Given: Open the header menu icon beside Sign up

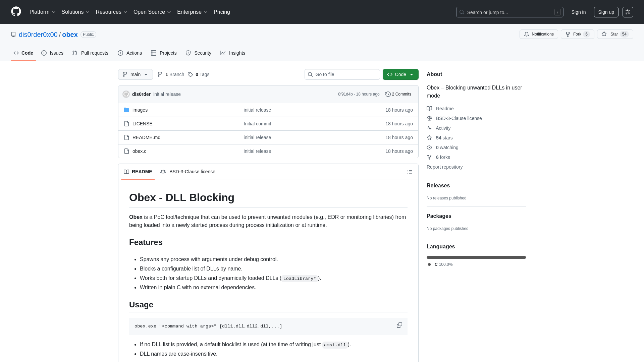Looking at the screenshot, I should coord(628,12).
